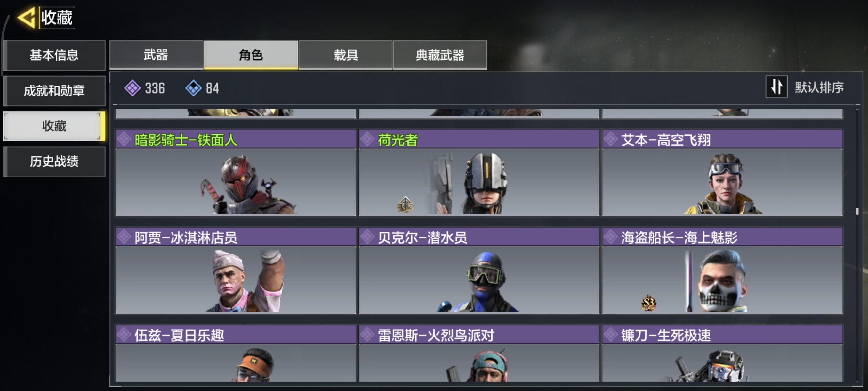Click the purple diamond currency icon
The height and width of the screenshot is (391, 868).
[x=133, y=88]
